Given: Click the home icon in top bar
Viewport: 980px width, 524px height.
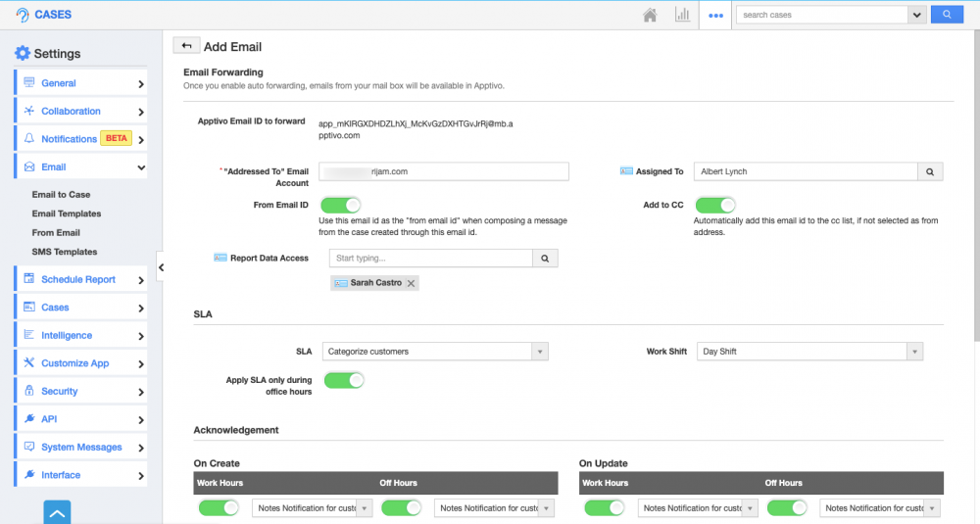Looking at the screenshot, I should click(650, 15).
